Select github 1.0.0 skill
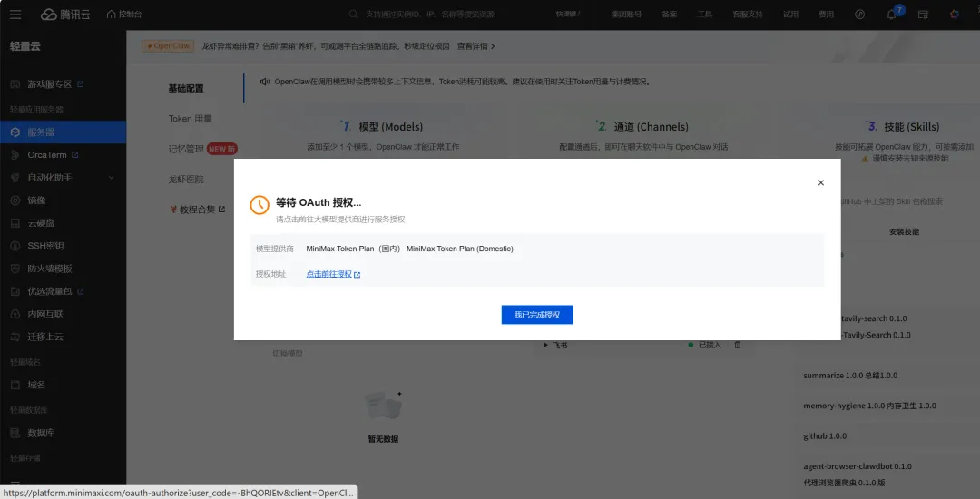980x499 pixels. 825,435
